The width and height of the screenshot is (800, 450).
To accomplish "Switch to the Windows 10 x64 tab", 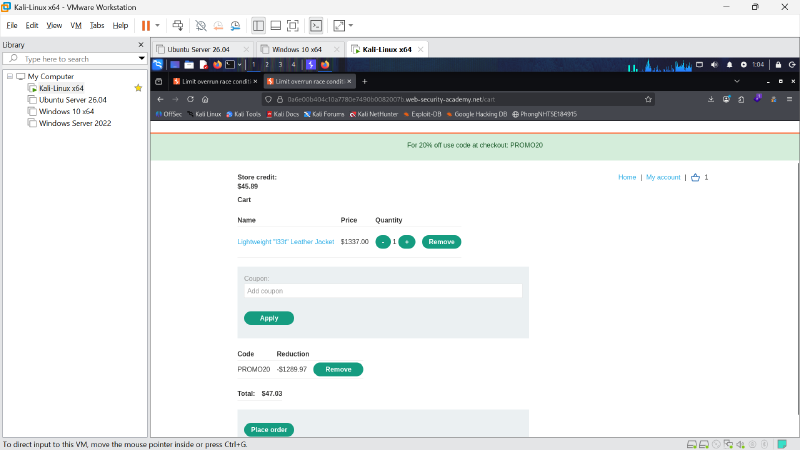I will coord(296,49).
